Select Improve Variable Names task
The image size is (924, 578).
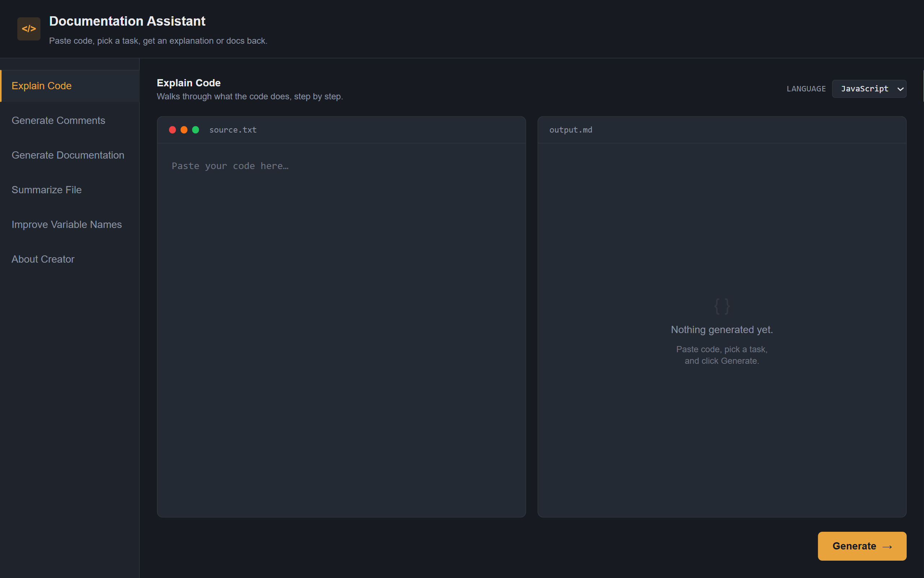point(70,224)
